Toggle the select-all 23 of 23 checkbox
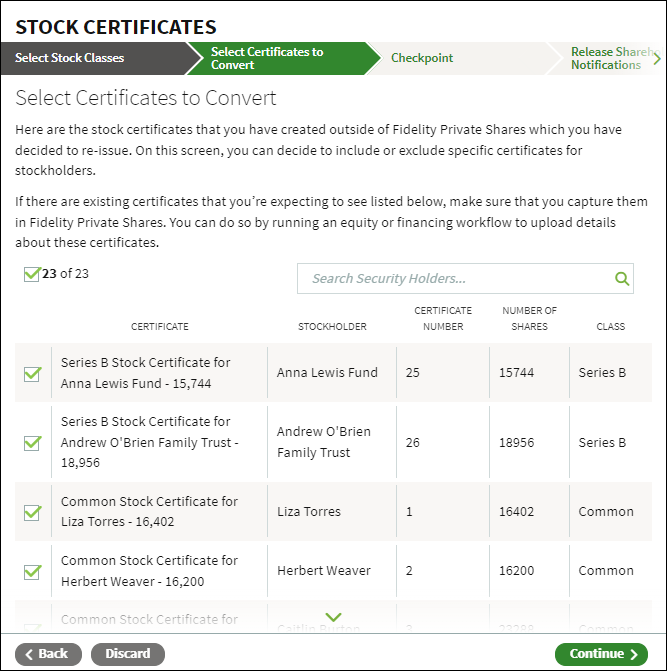The image size is (667, 671). point(32,274)
